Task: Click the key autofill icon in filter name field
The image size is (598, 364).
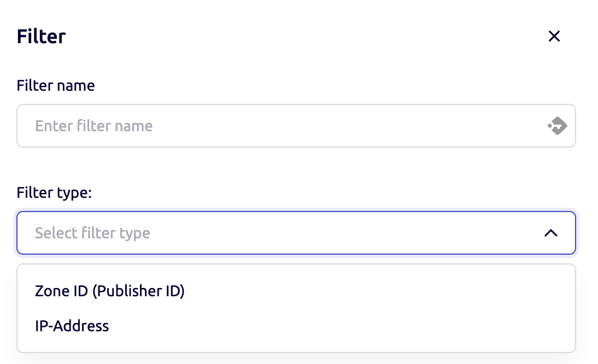Action: 557,125
